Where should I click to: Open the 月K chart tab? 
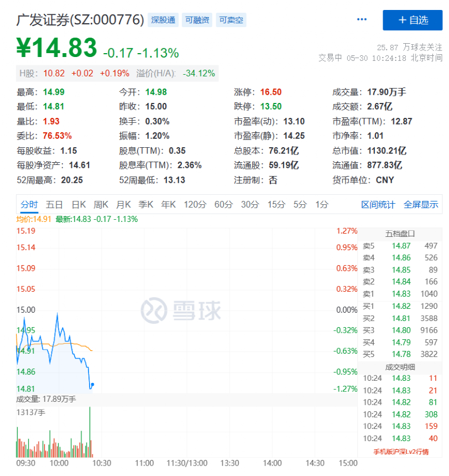(123, 204)
